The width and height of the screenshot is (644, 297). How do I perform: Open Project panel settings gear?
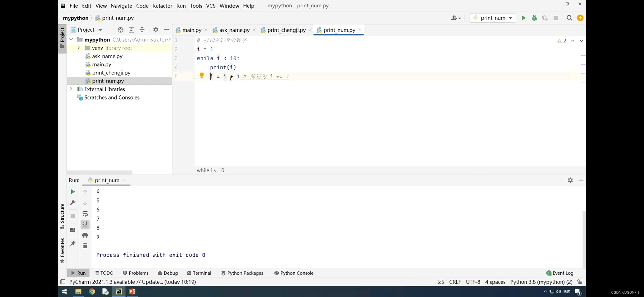pos(155,30)
